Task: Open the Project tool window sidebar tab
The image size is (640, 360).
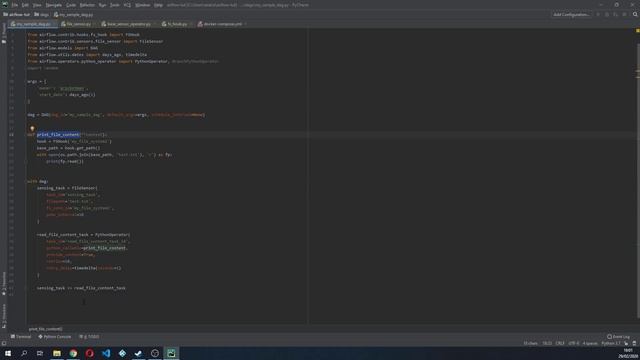Action: pyautogui.click(x=4, y=33)
